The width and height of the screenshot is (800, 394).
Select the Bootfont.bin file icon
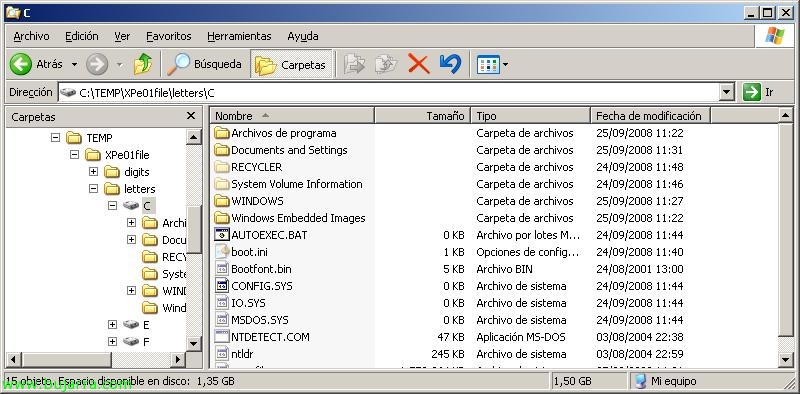221,269
